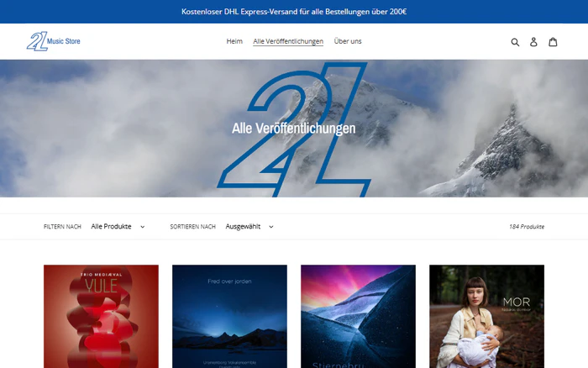Open the Trio Mediaeval Yule album cover
The width and height of the screenshot is (588, 368).
click(x=101, y=316)
